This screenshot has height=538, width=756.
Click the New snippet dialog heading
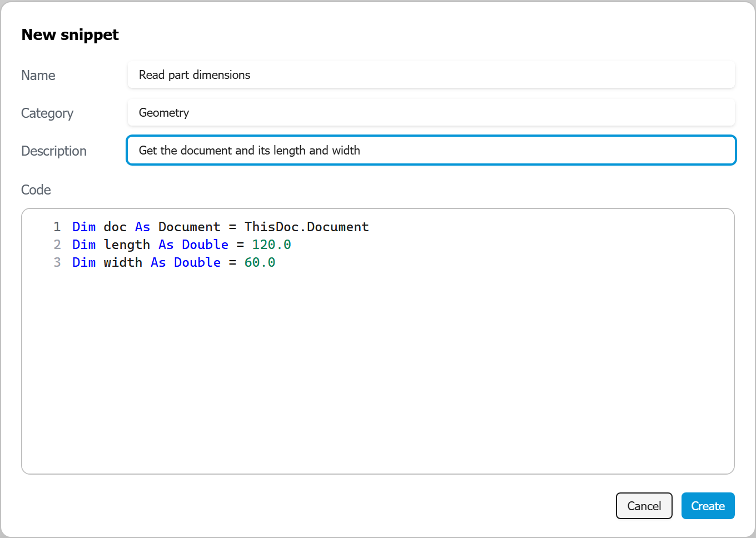pyautogui.click(x=70, y=35)
